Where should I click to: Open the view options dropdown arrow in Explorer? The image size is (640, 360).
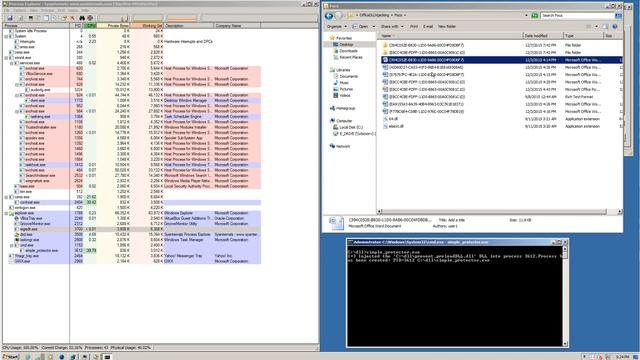(x=596, y=27)
